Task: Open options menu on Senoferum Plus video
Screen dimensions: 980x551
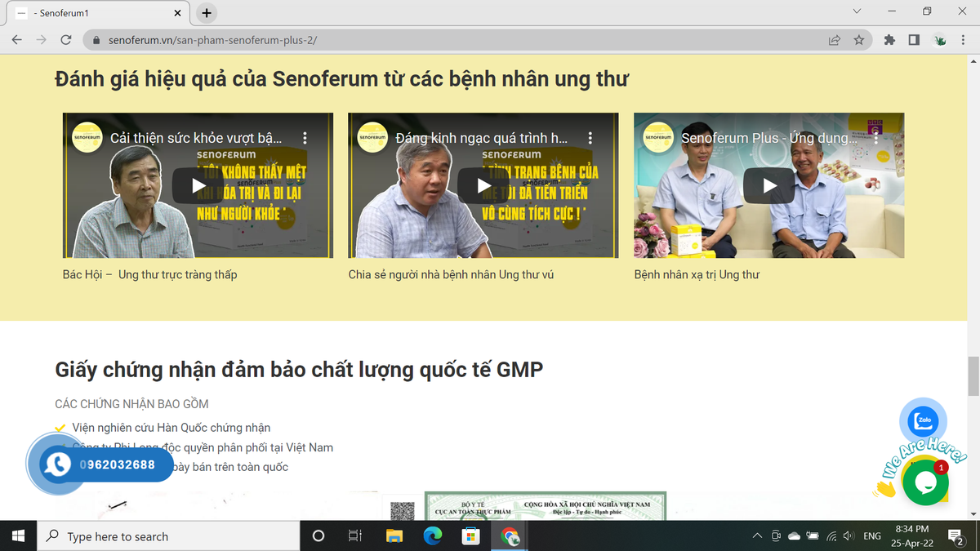Action: tap(876, 138)
